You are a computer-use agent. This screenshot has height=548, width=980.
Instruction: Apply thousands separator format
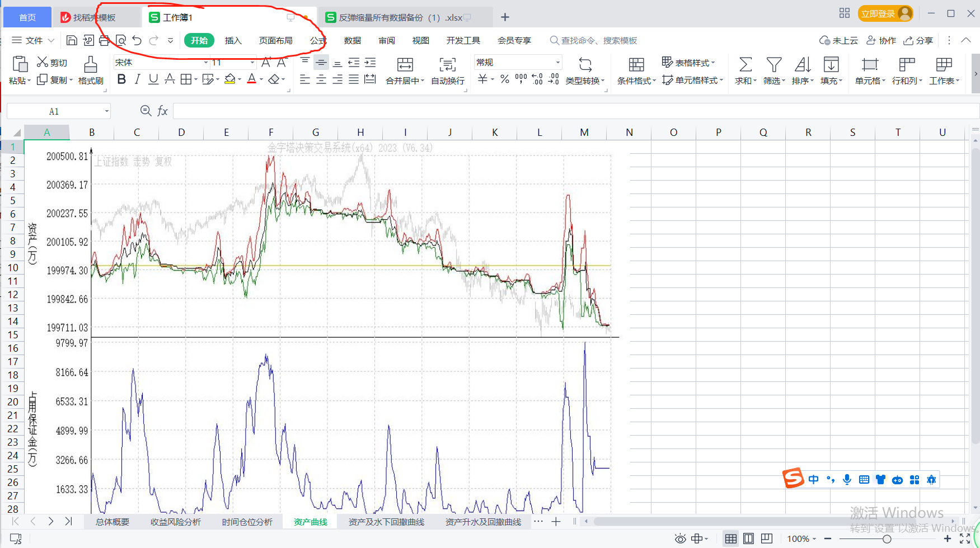click(x=521, y=79)
